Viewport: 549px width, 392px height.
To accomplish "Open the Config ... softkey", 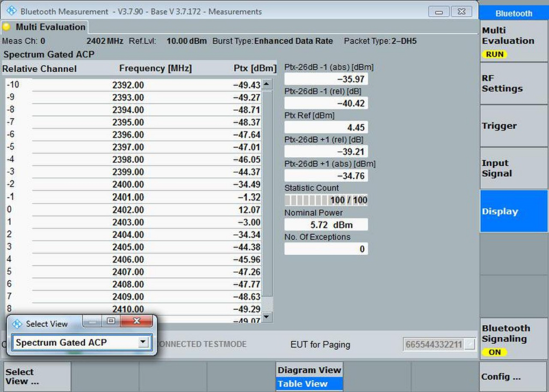I will pyautogui.click(x=514, y=376).
